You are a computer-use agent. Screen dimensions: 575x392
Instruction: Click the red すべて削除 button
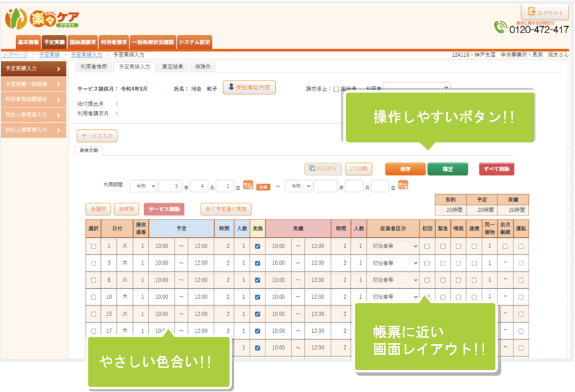pyautogui.click(x=497, y=169)
